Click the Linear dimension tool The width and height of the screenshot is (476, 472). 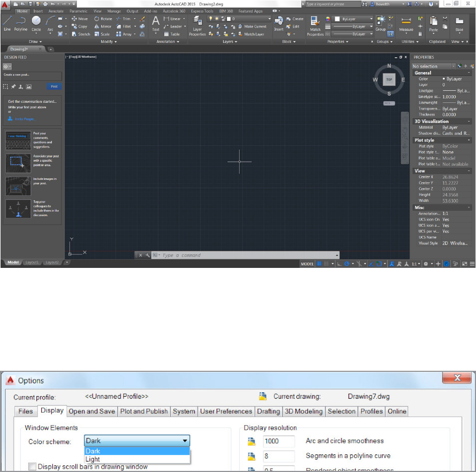tap(172, 19)
